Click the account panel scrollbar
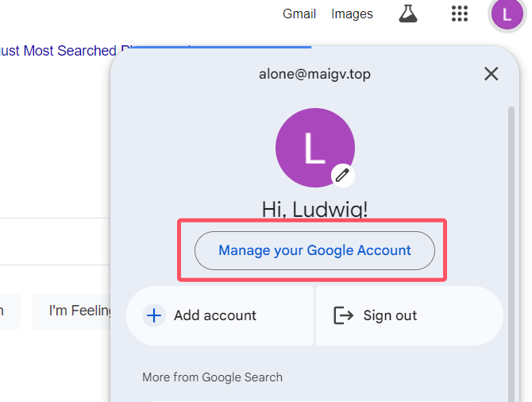Screen dimensions: 532x402 coord(511,255)
